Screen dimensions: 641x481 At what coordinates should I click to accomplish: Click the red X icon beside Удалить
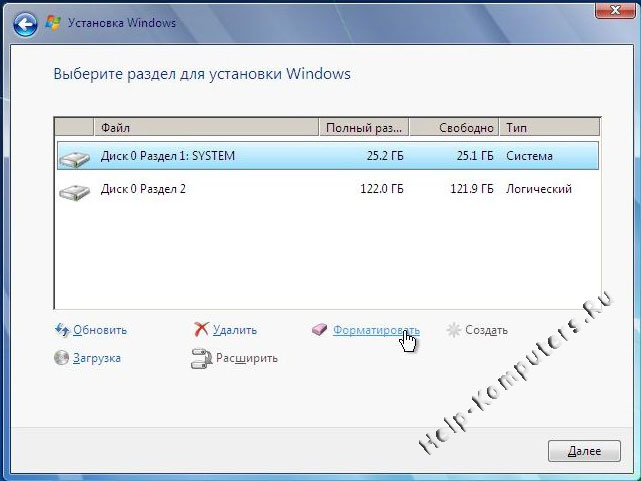[201, 329]
